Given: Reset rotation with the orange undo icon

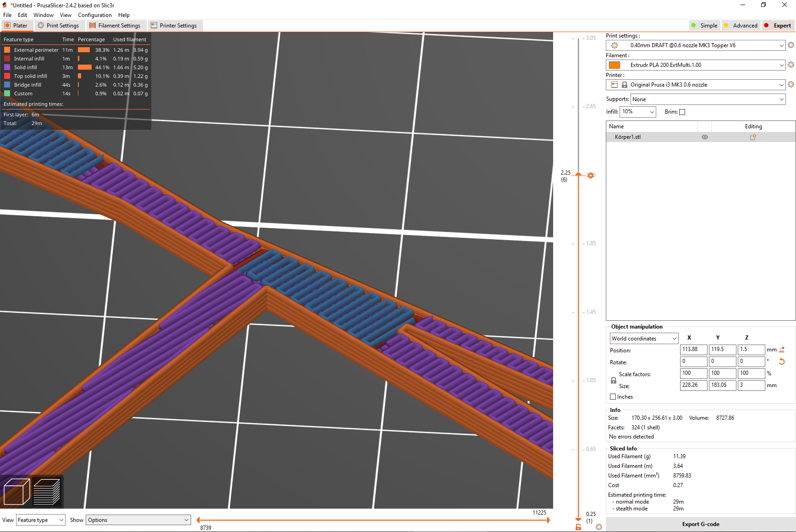Looking at the screenshot, I should coord(782,362).
